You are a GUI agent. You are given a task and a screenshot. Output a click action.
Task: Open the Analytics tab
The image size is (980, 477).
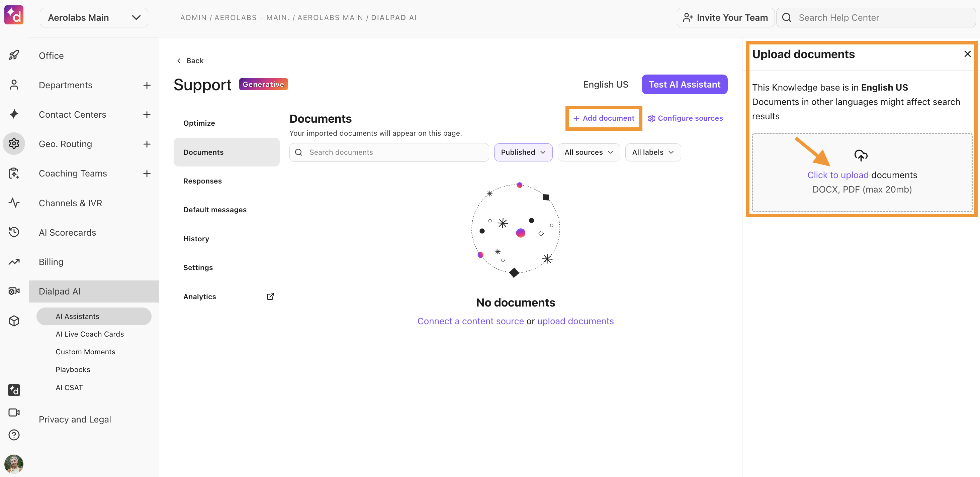(227, 296)
